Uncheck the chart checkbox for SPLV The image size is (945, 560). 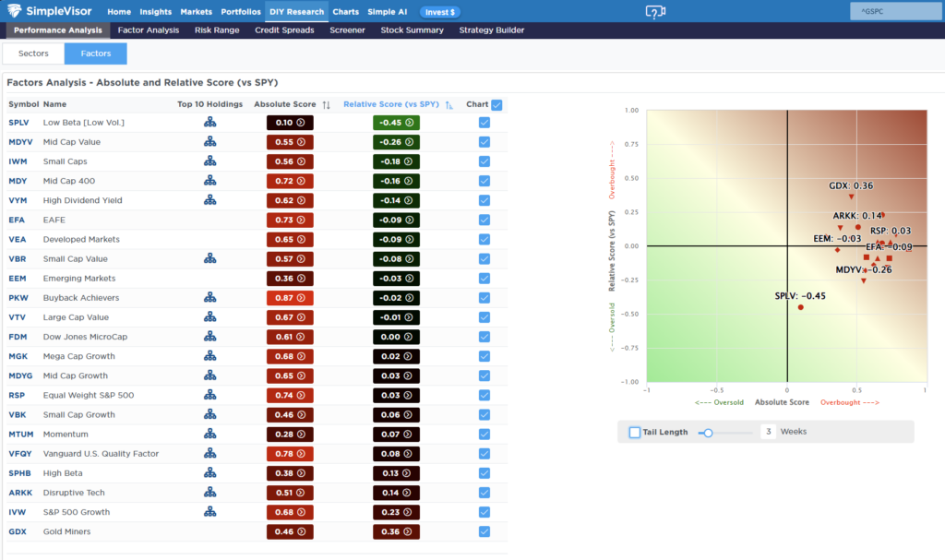click(484, 123)
